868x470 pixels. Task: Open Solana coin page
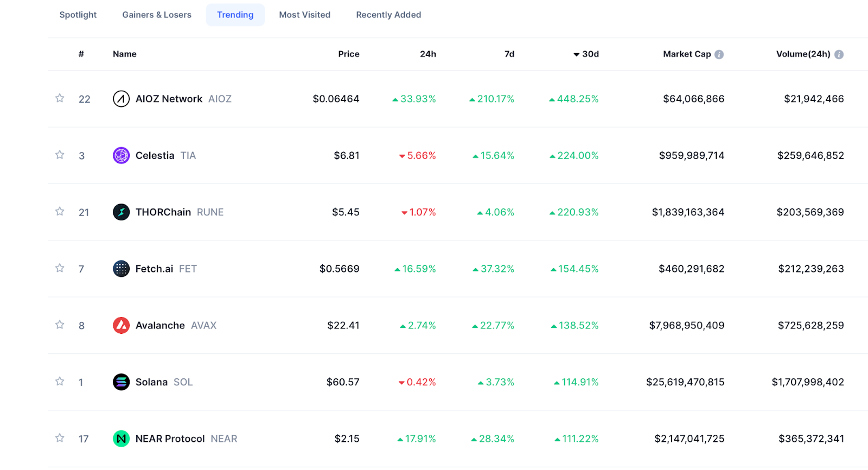coord(151,382)
